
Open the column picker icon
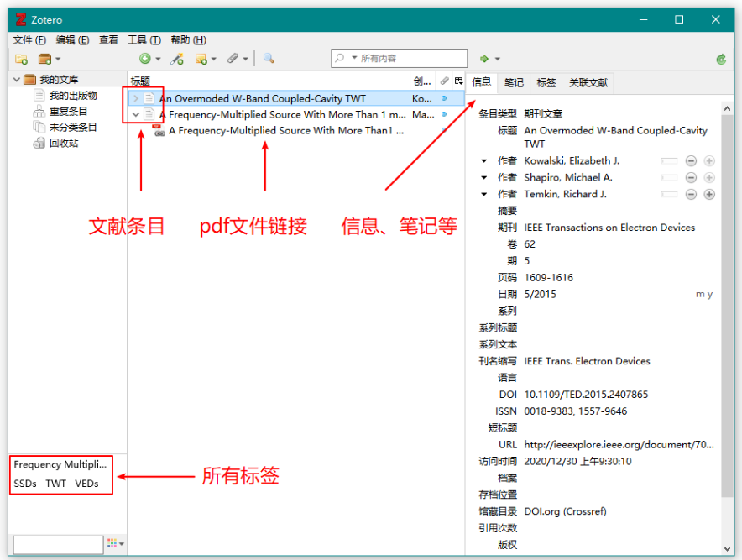pos(458,81)
